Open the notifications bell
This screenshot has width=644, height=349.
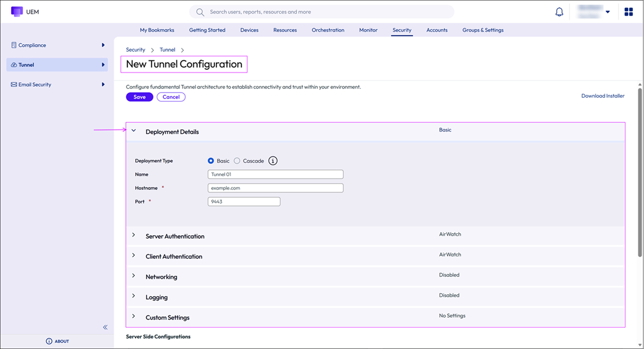click(559, 12)
